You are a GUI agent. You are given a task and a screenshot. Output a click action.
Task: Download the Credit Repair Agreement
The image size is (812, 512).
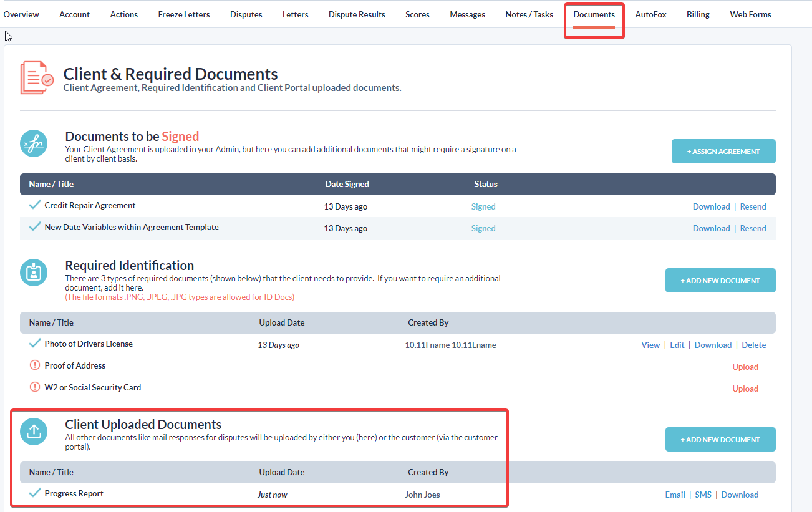coord(711,206)
